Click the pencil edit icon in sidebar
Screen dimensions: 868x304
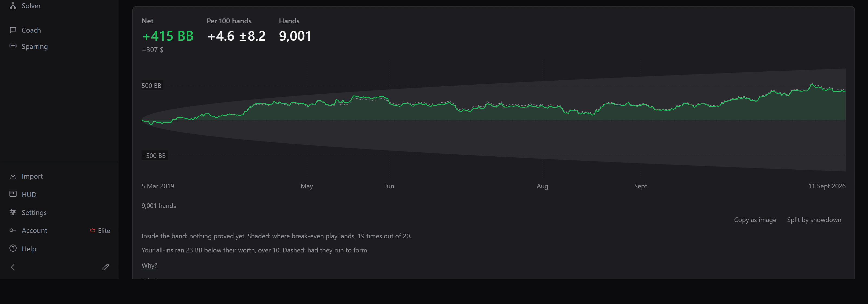[x=106, y=267]
